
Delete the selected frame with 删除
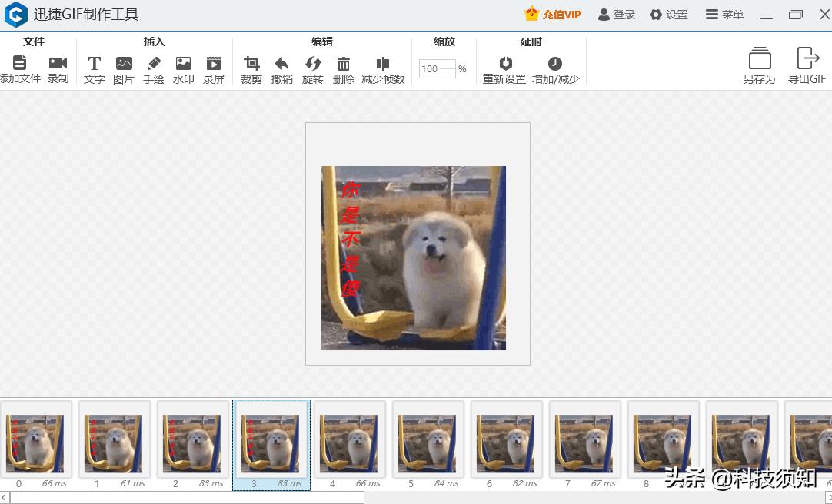(x=344, y=64)
